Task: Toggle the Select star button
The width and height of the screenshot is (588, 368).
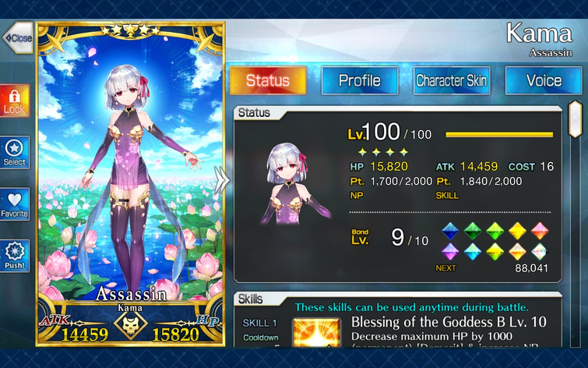Action: pyautogui.click(x=15, y=153)
